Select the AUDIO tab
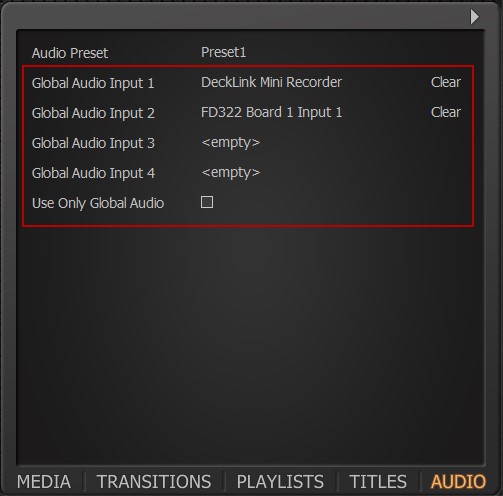The height and width of the screenshot is (496, 503). [458, 482]
